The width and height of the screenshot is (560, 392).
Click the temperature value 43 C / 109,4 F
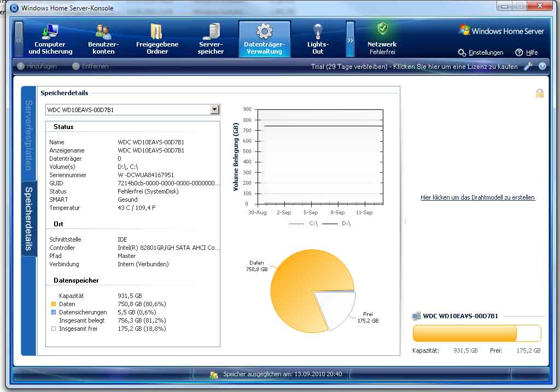(136, 208)
